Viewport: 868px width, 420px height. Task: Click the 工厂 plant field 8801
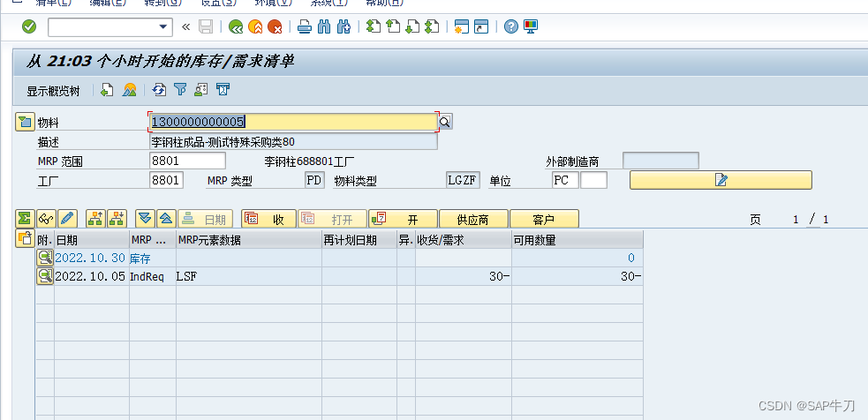(167, 180)
